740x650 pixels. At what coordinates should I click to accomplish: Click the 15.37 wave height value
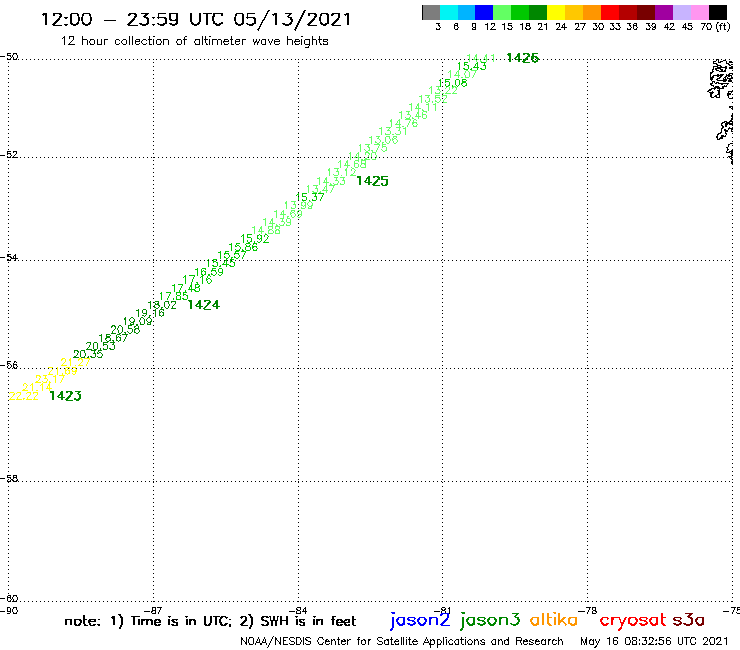click(310, 197)
